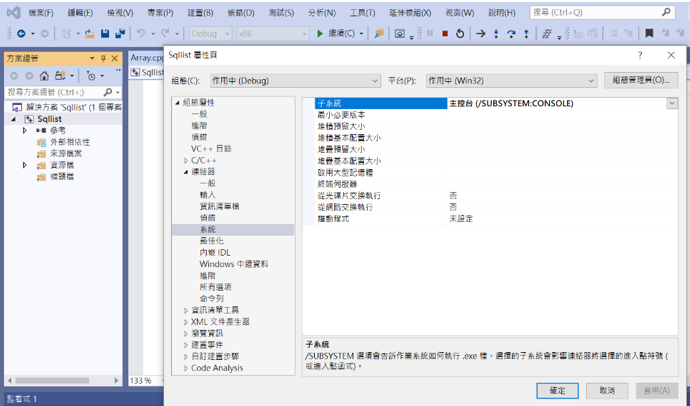
Task: Click the search magnifier in top search box
Action: [667, 12]
